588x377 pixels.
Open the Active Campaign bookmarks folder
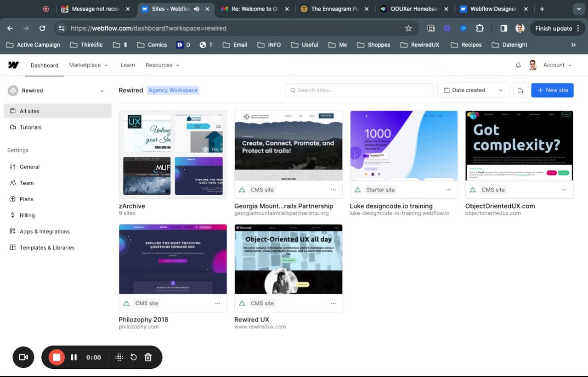tap(33, 45)
